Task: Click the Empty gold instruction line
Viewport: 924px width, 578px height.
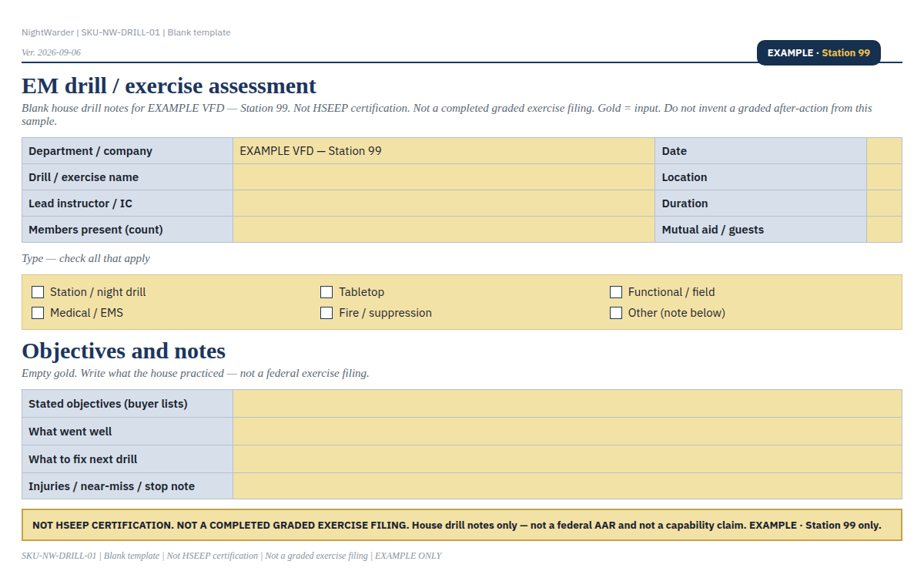Action: point(196,373)
